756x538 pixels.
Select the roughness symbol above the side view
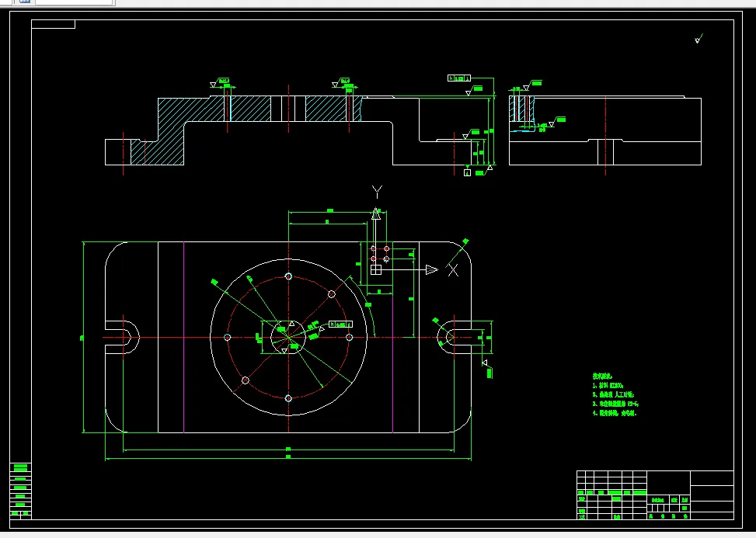click(532, 85)
